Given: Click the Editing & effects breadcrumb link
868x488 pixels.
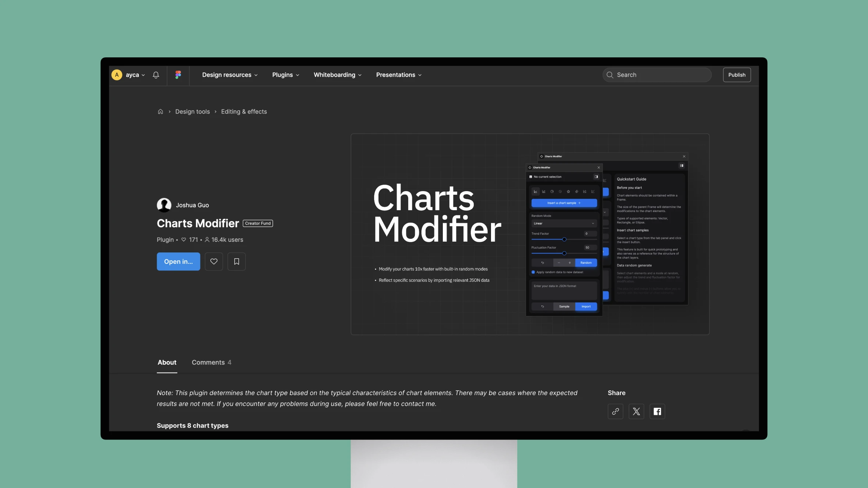Looking at the screenshot, I should point(243,111).
